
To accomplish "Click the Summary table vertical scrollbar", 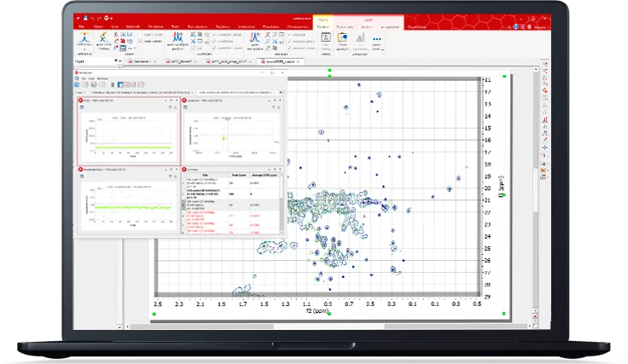I will click(x=282, y=204).
